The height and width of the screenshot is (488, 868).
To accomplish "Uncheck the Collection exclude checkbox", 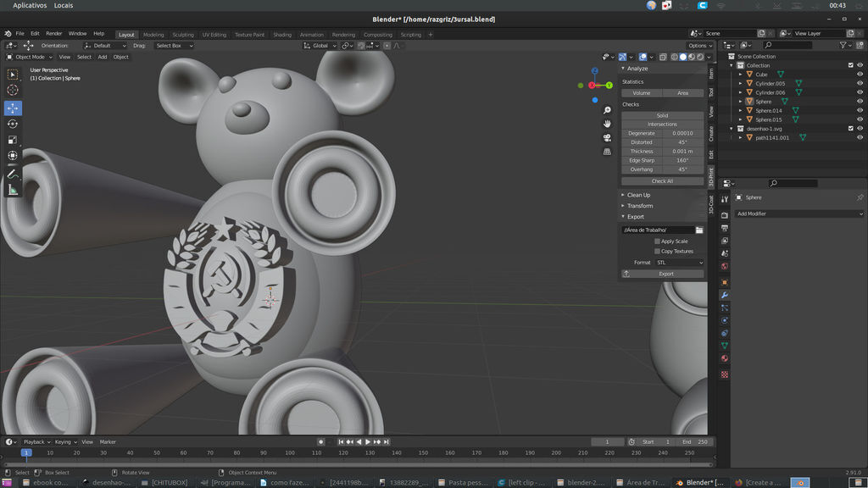I will 851,65.
